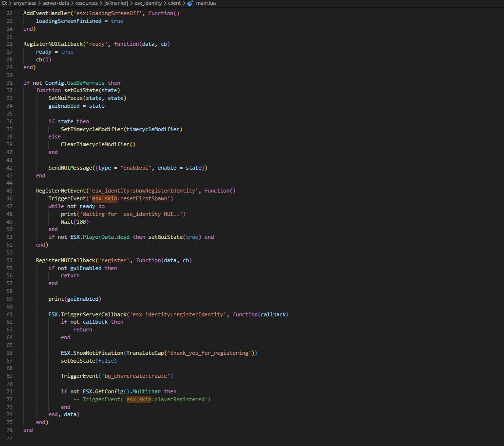Expand the client folder breadcrumb
The width and height of the screenshot is (504, 446).
(x=174, y=3)
